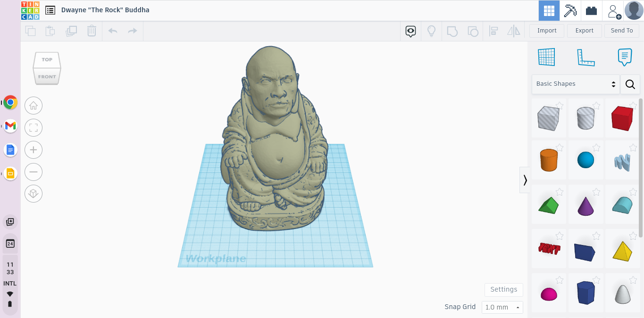Favorite the orange Cylinder with its star

[560, 147]
